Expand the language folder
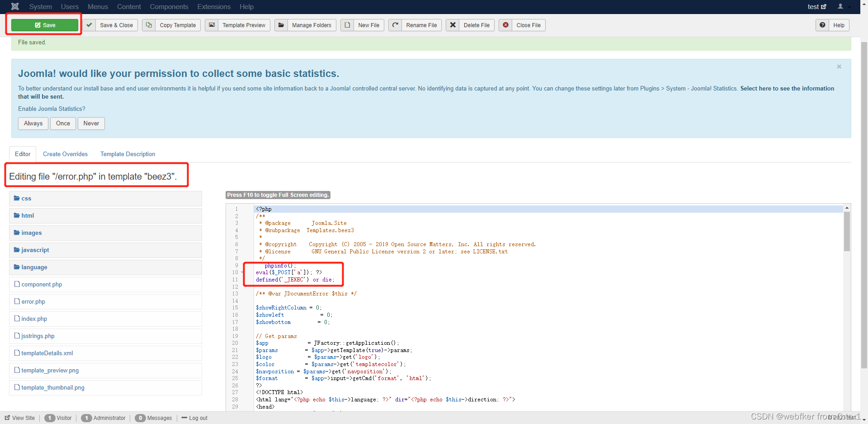Screen dimensions: 868x424 (x=105, y=267)
